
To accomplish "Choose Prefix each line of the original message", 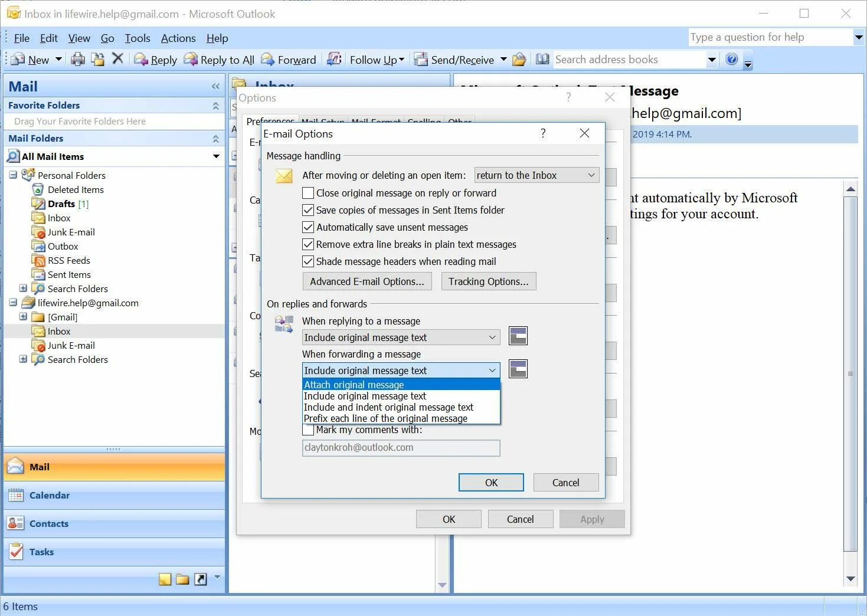I will [401, 418].
